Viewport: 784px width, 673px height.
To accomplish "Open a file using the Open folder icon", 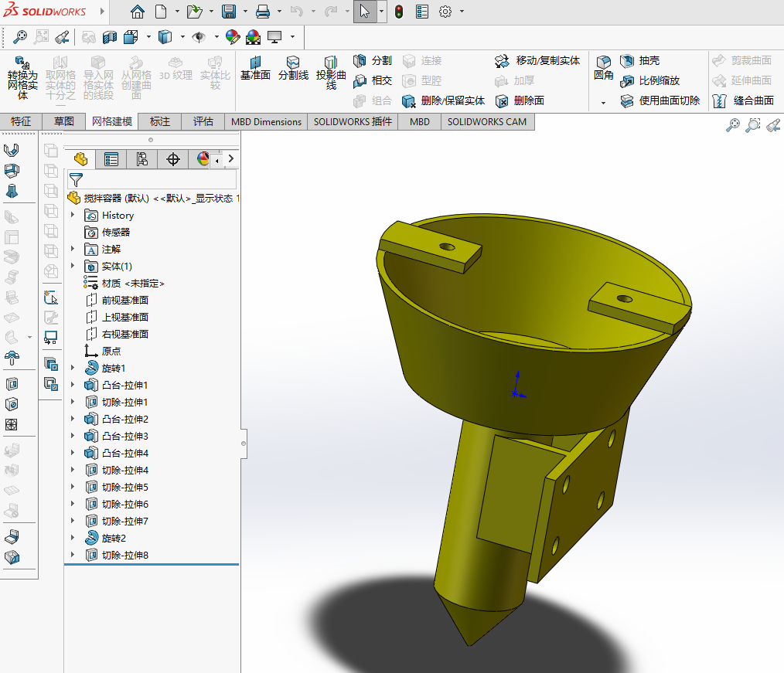I will pos(195,11).
